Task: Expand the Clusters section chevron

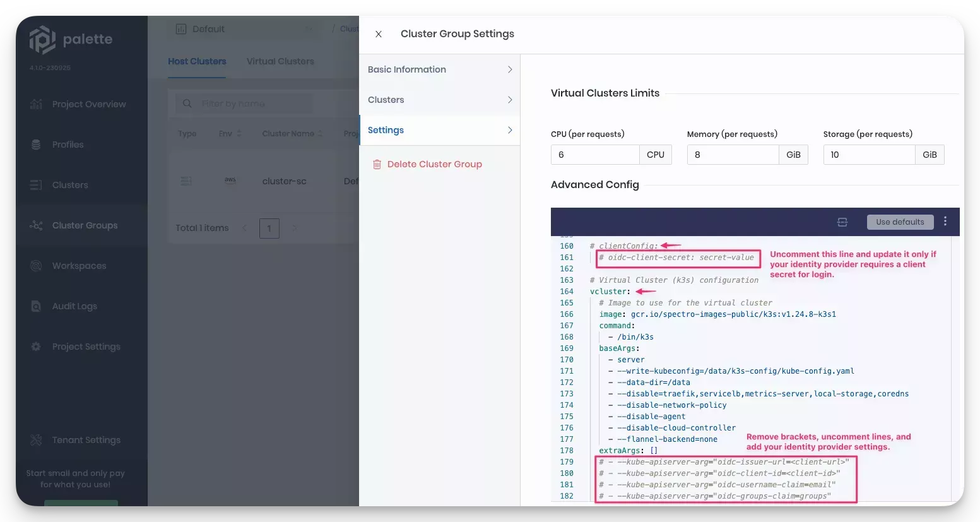Action: pos(510,100)
